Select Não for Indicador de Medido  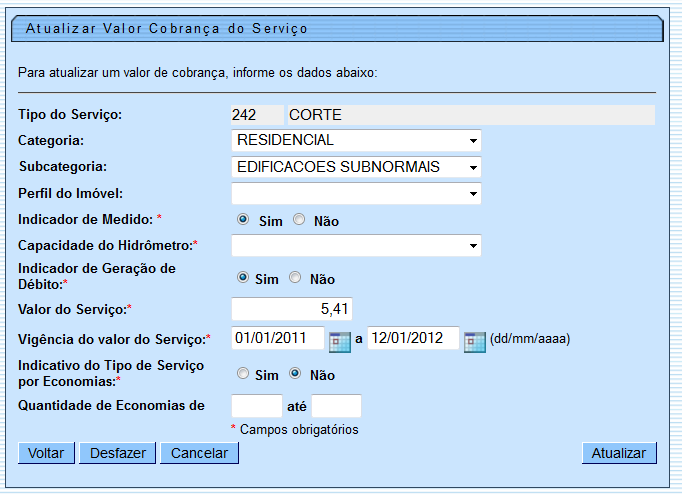point(299,220)
